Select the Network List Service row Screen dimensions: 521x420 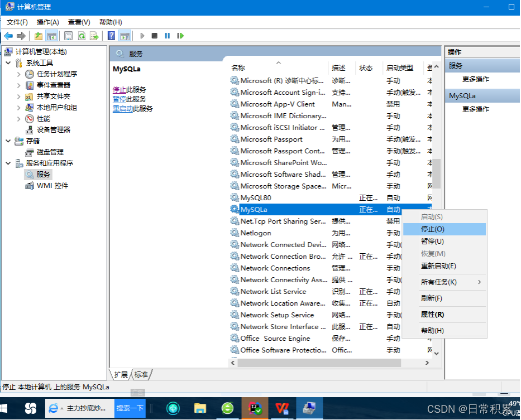[316, 292]
